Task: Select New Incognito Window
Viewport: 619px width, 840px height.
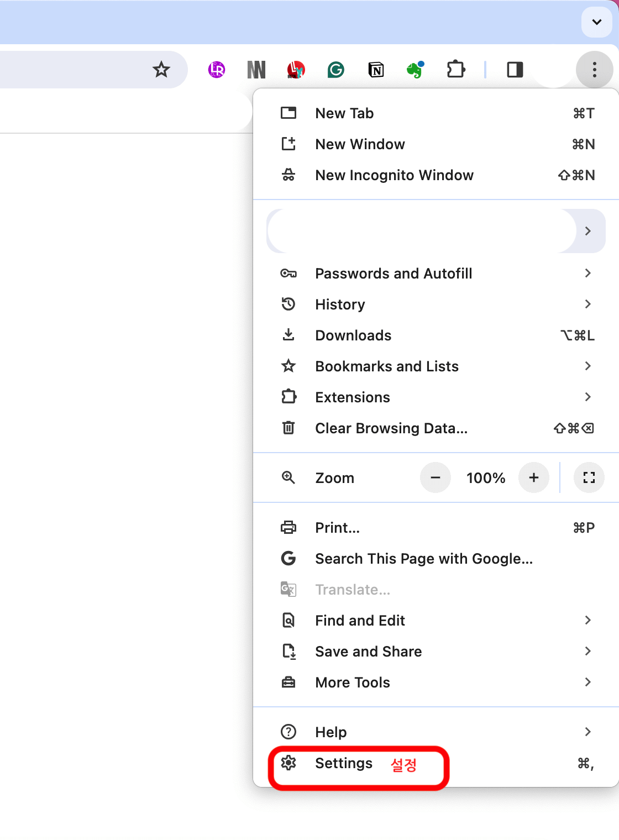Action: 394,175
